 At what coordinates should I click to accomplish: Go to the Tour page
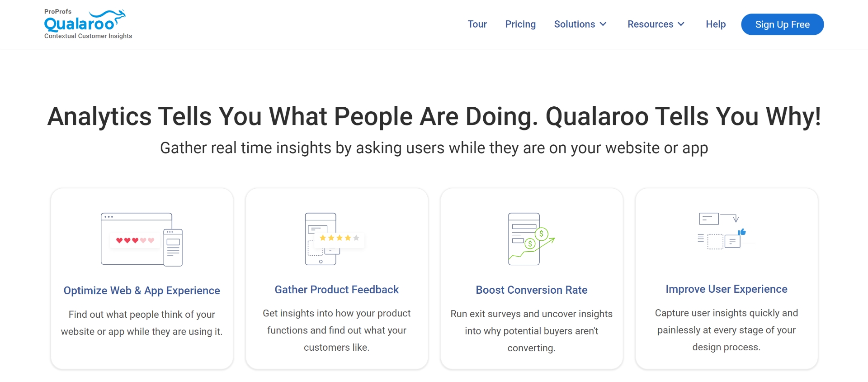[x=477, y=24]
